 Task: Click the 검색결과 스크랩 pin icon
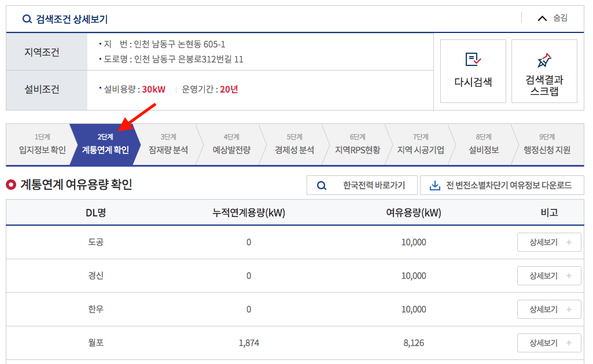pos(544,60)
